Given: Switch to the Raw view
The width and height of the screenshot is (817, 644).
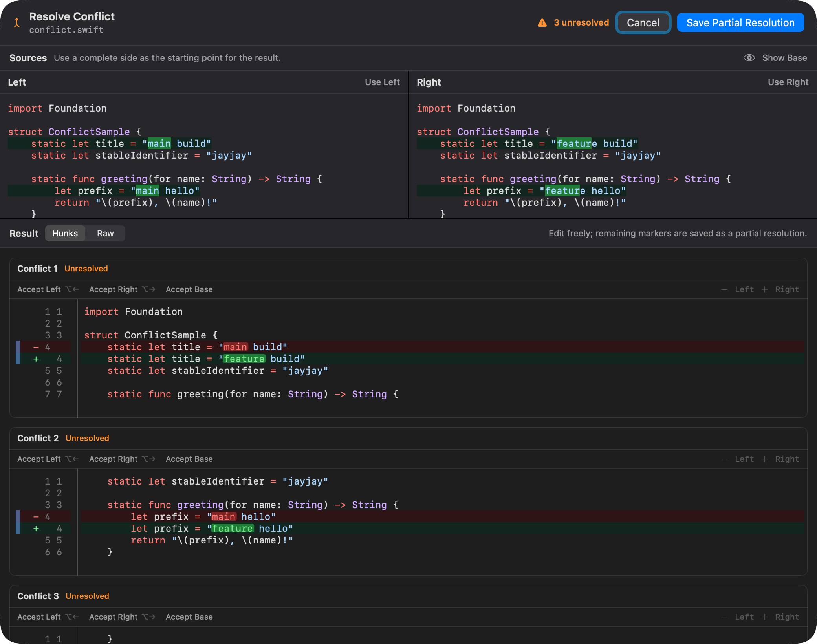Looking at the screenshot, I should coord(105,233).
